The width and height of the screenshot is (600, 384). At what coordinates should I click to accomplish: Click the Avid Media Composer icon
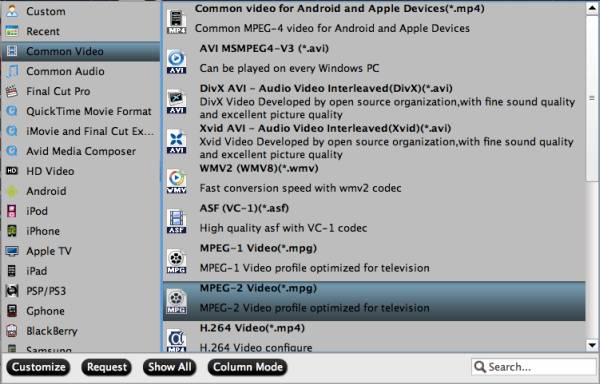click(12, 151)
